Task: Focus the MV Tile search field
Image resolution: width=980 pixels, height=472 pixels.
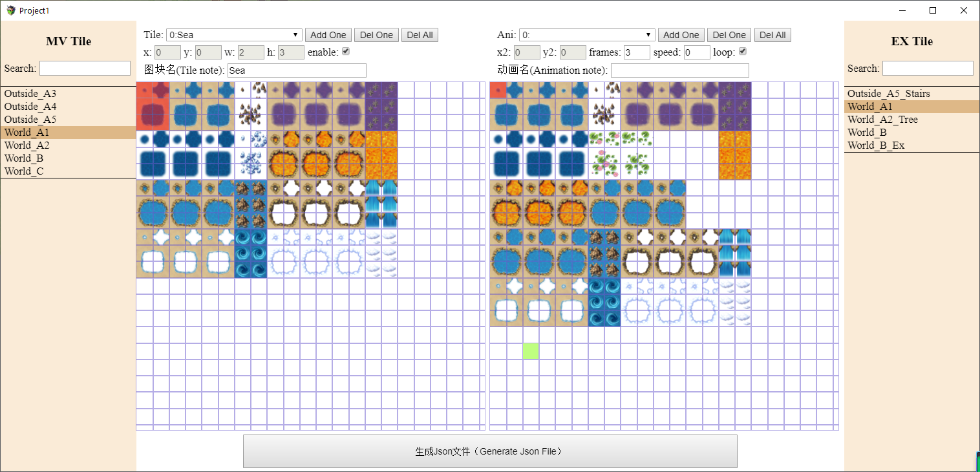Action: coord(85,69)
